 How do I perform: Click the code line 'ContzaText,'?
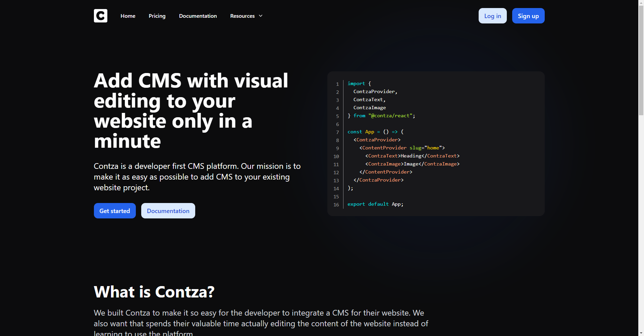[369, 99]
